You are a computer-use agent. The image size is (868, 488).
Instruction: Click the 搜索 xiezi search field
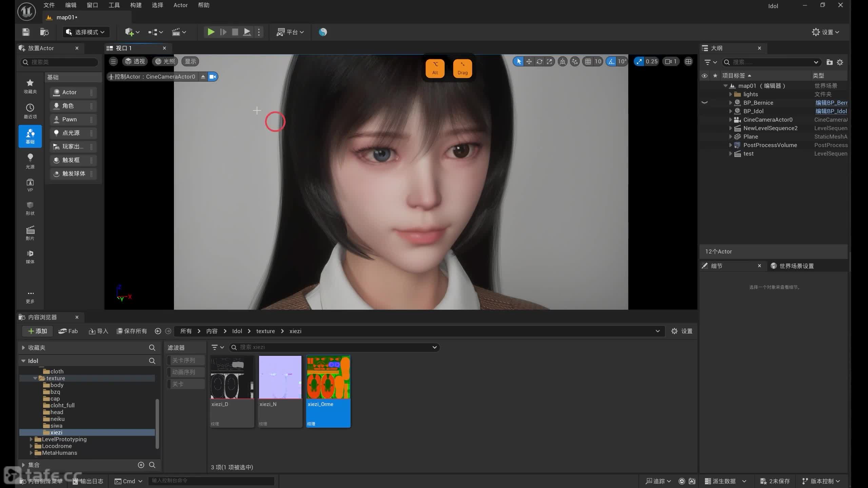tap(334, 347)
